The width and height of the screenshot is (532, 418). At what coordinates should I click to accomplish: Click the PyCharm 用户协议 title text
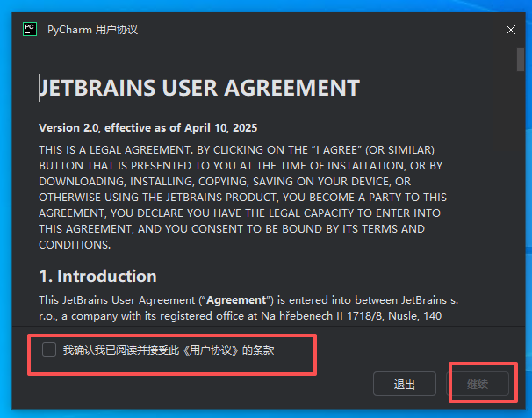tap(92, 30)
